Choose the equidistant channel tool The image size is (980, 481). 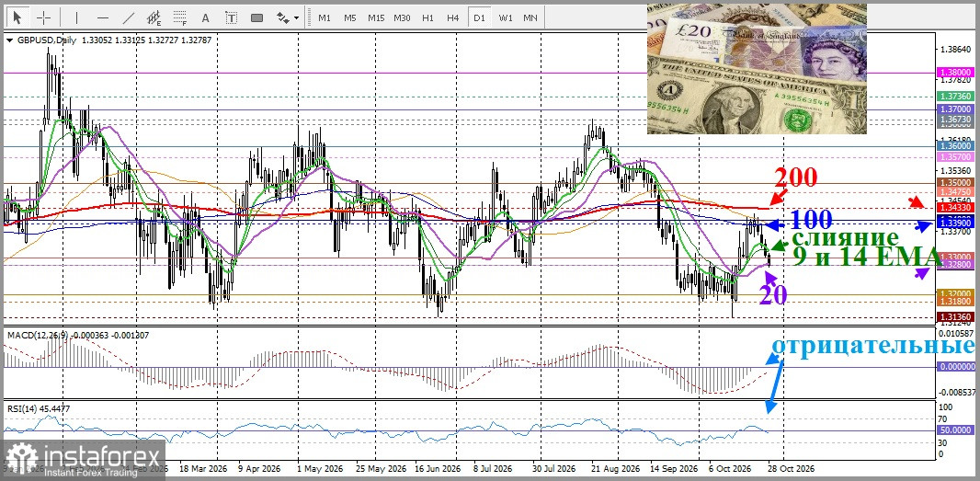click(154, 17)
